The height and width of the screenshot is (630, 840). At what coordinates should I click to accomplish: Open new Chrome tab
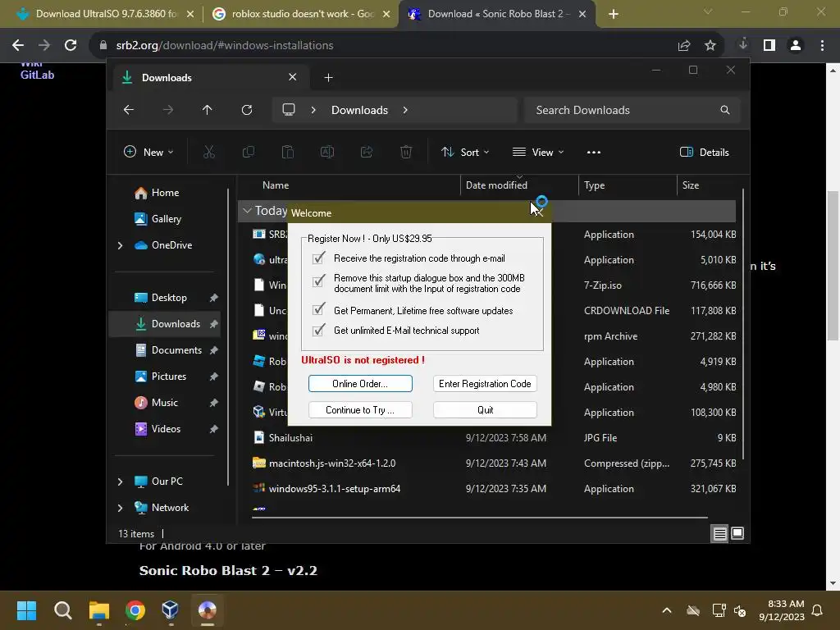coord(614,14)
